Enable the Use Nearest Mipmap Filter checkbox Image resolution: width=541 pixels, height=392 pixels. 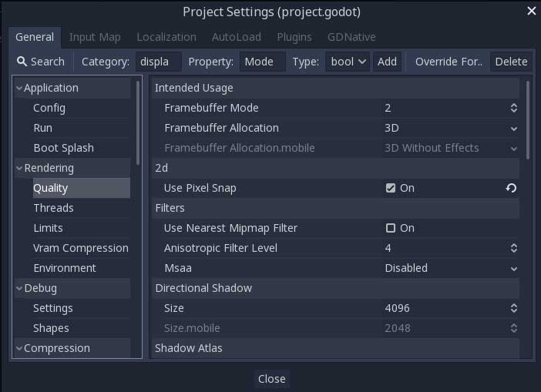(x=391, y=228)
